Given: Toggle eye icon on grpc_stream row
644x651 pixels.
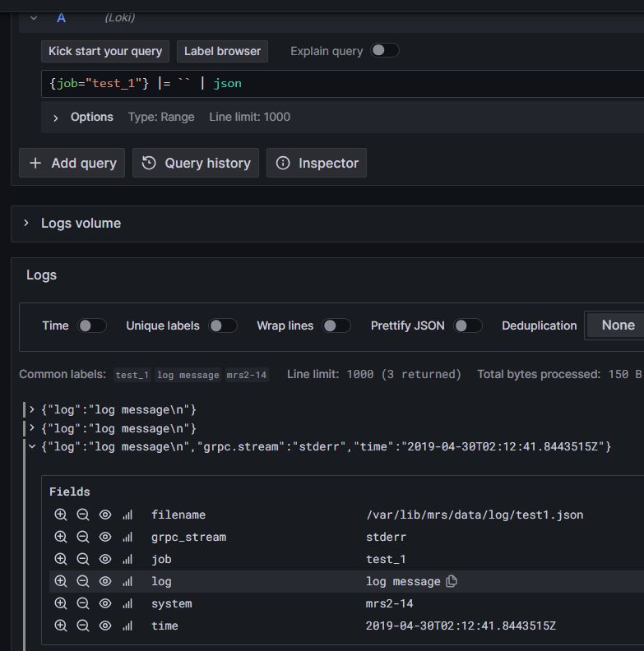Looking at the screenshot, I should 105,537.
